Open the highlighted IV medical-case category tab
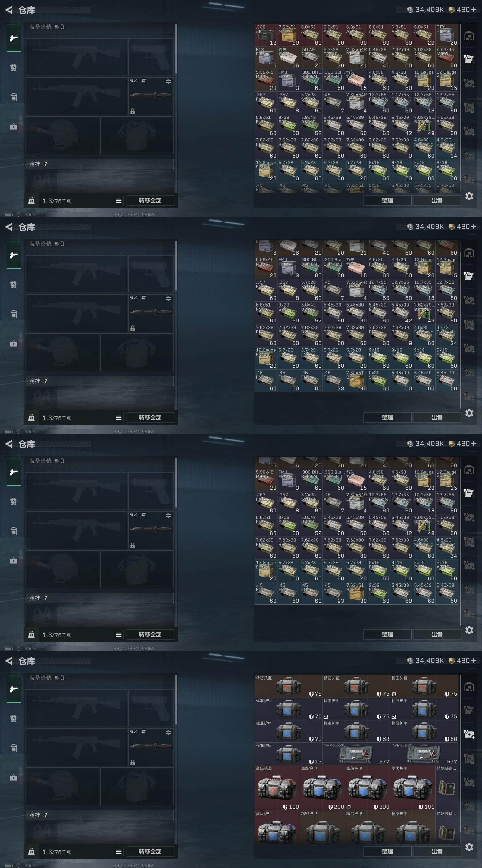The image size is (482, 868). (x=469, y=734)
